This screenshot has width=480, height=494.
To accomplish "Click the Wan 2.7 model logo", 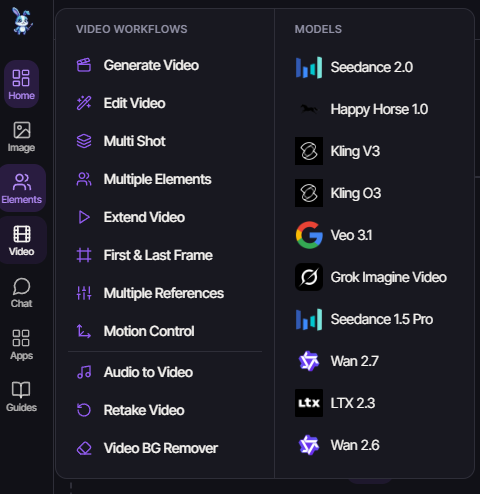I will 309,361.
